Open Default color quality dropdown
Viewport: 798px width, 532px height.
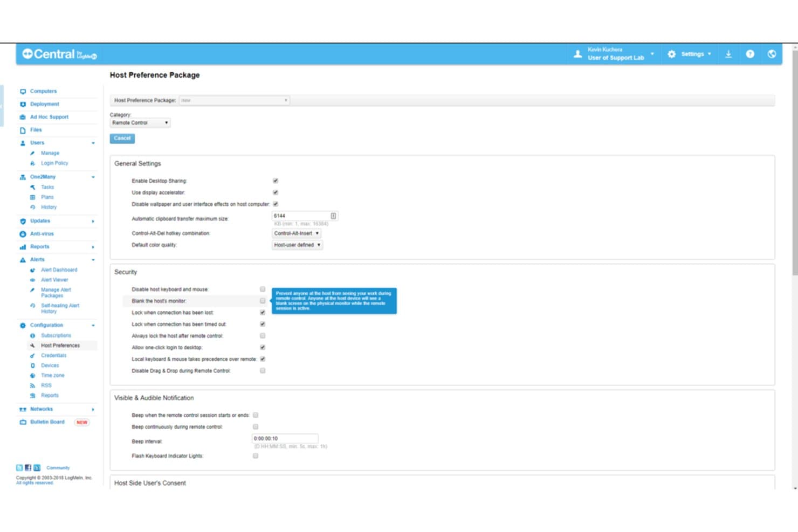pos(297,245)
